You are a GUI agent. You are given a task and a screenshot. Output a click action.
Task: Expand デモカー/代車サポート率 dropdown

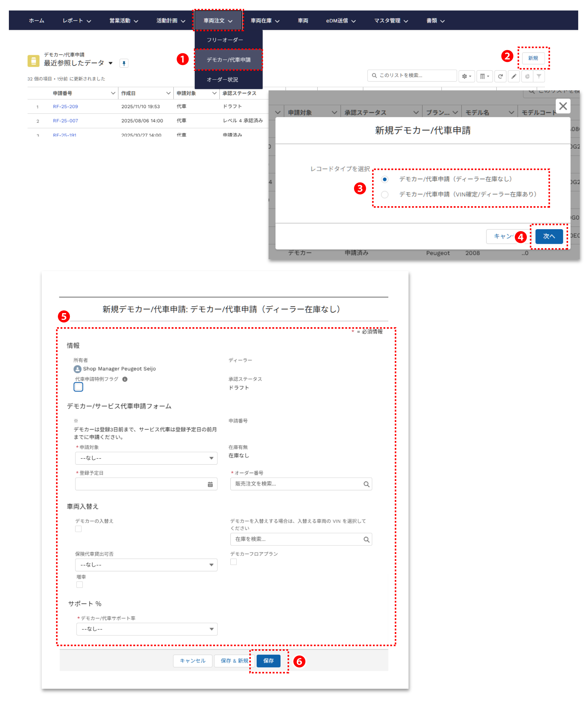click(147, 629)
